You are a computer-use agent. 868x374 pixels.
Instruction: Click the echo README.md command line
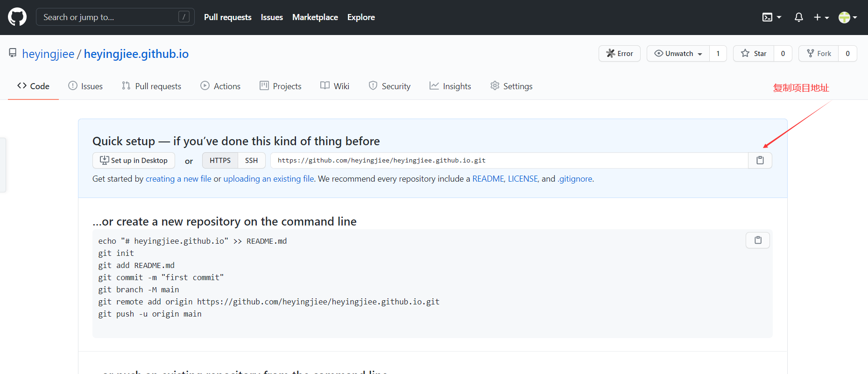click(192, 241)
